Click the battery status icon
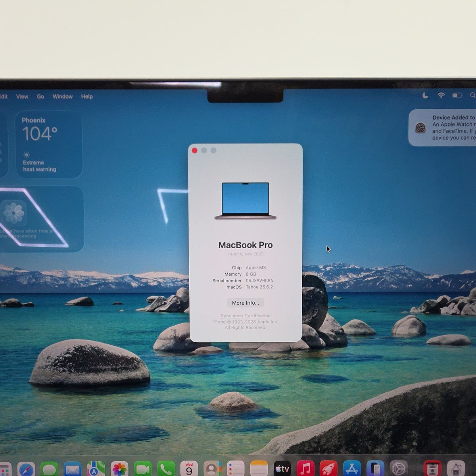This screenshot has width=476, height=476. tap(457, 95)
